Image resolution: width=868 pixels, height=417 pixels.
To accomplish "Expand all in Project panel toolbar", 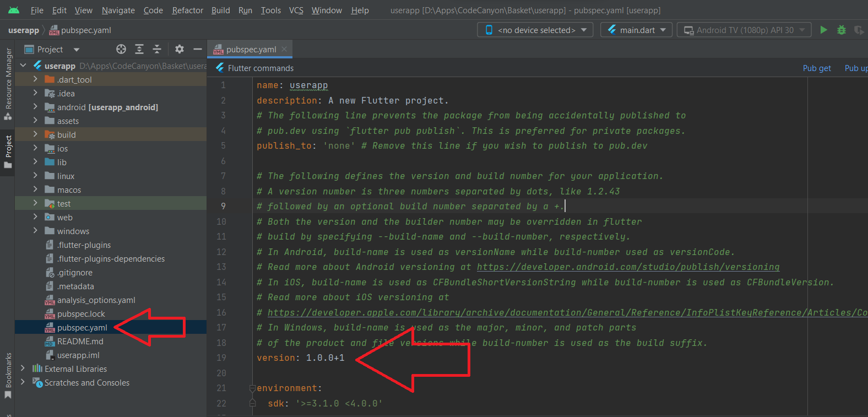I will [x=139, y=49].
